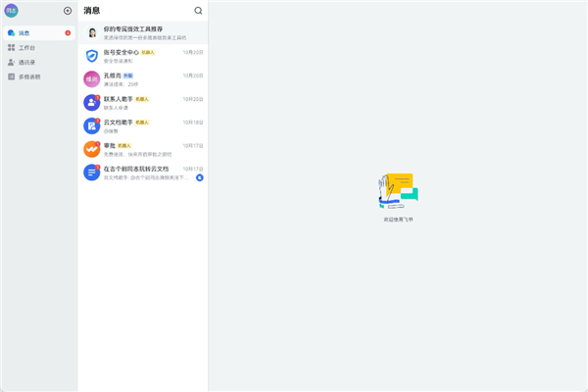Open the 多维表格 navigation tab
588x392 pixels.
pyautogui.click(x=39, y=76)
